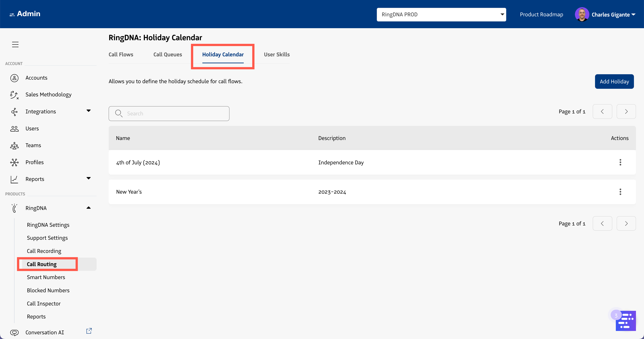Switch to the Call Queues tab
The image size is (644, 339).
tap(167, 55)
